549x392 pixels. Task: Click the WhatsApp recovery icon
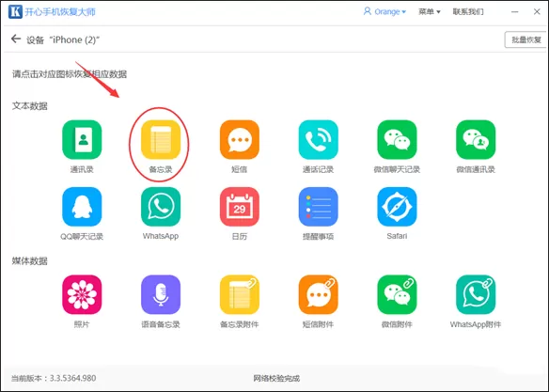click(x=161, y=207)
